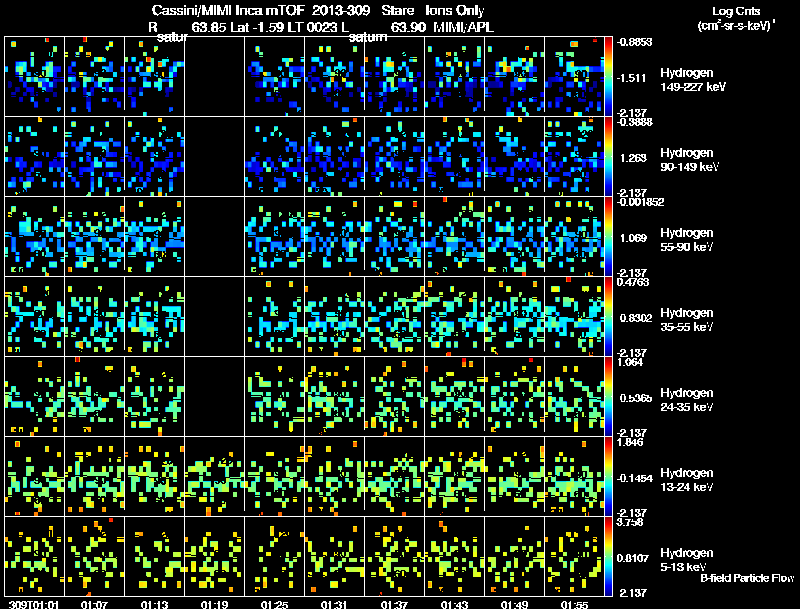This screenshot has height=609, width=800.
Task: Click the -0.8853 colorbar maximum value
Action: tap(634, 42)
